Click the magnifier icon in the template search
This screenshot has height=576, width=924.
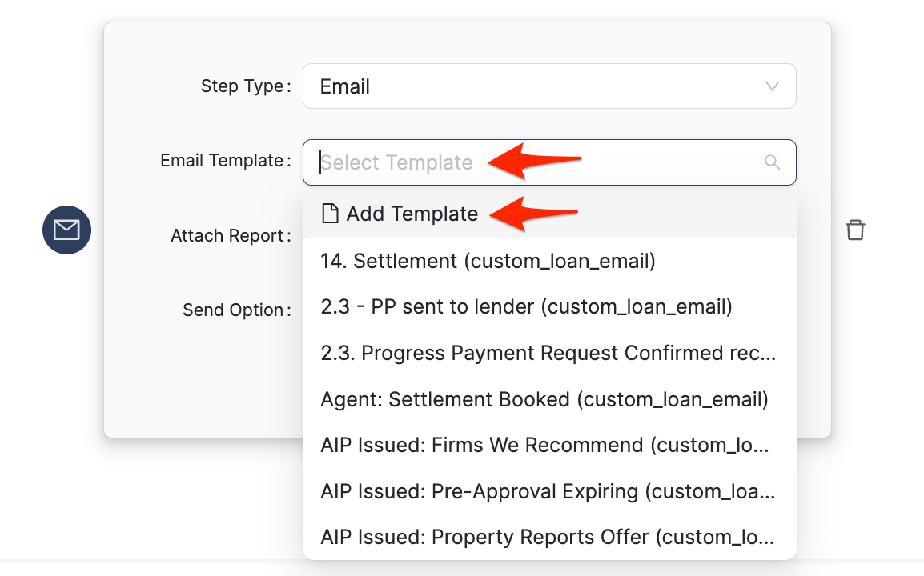click(x=772, y=162)
